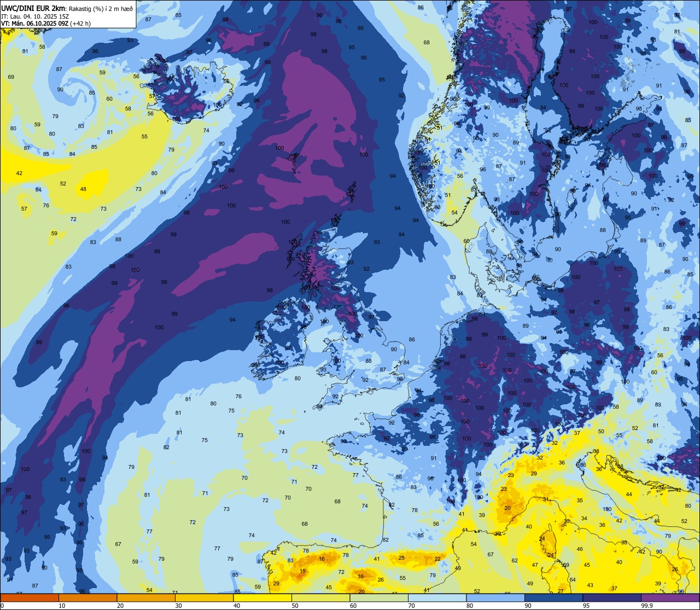Click the 90–95 dark blue legend swatch

[x=553, y=598]
